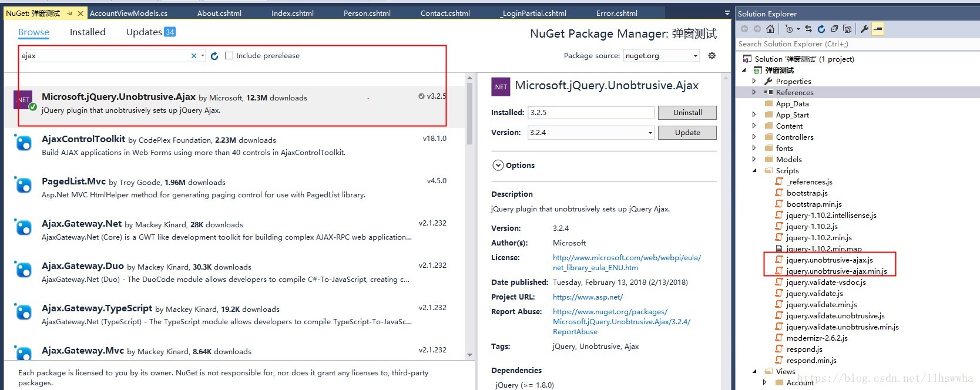Collapse Scripts folder
The height and width of the screenshot is (390, 980).
coord(755,170)
